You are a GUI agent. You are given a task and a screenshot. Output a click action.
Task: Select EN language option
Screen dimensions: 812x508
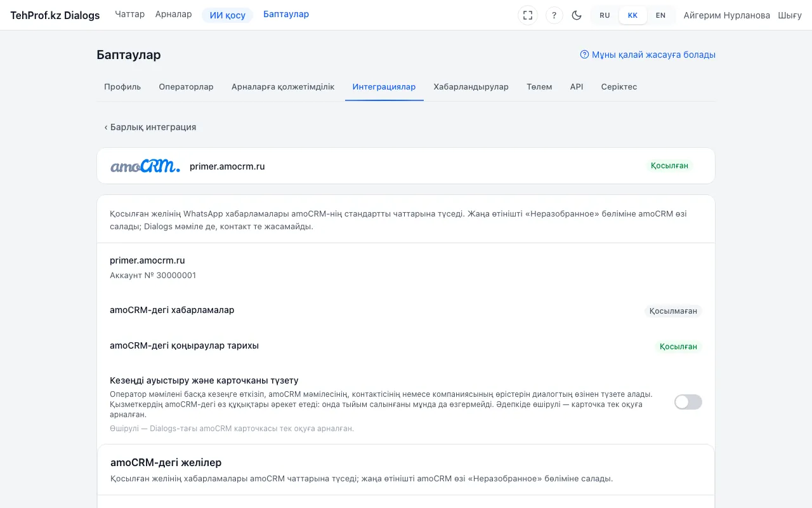tap(660, 15)
